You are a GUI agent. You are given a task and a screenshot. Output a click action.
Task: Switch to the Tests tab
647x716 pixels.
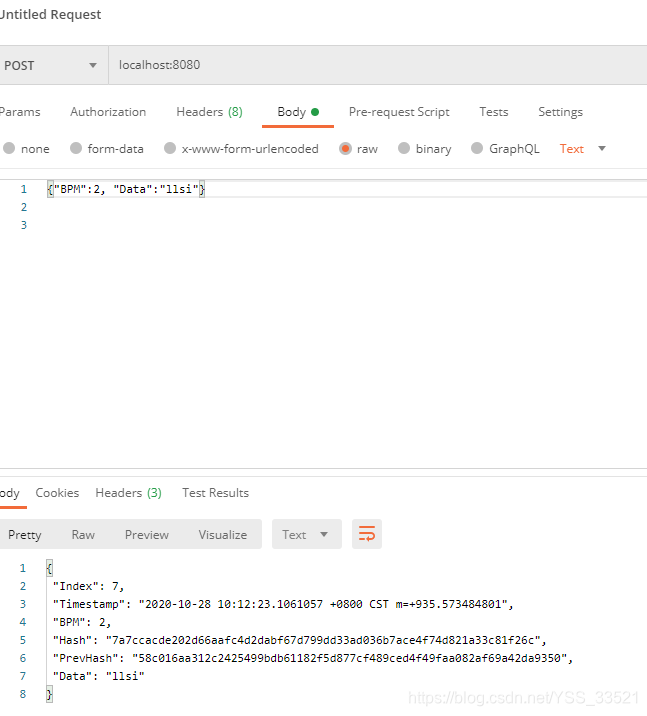point(494,112)
